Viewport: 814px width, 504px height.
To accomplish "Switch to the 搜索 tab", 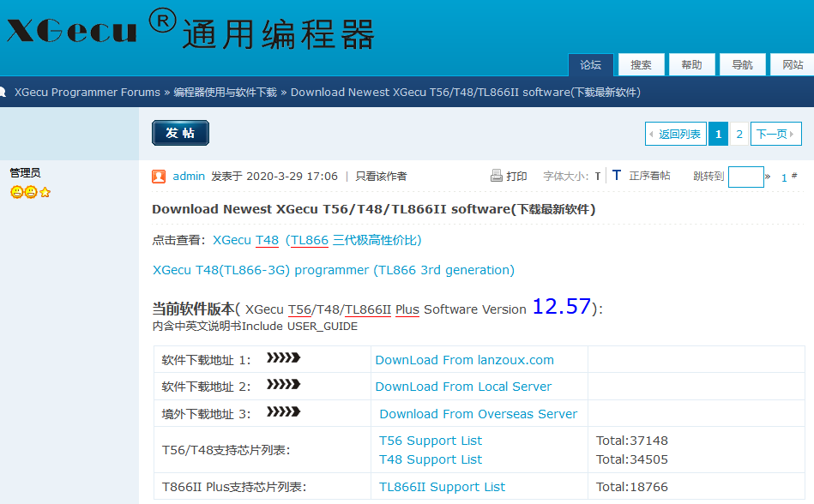I will [x=641, y=65].
